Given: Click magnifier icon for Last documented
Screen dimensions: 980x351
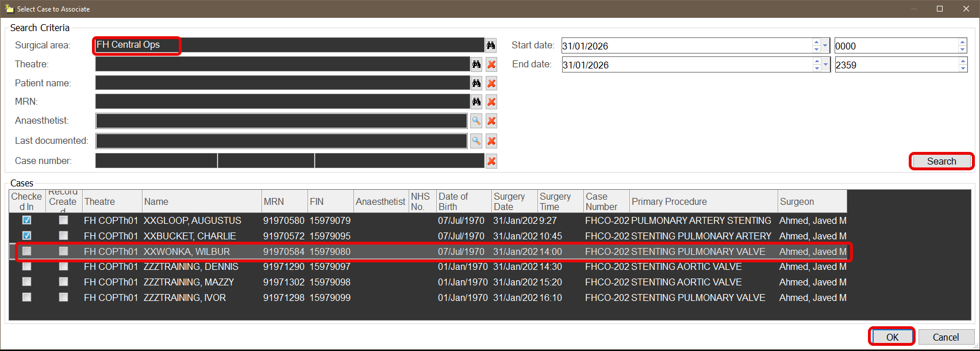Looking at the screenshot, I should pyautogui.click(x=476, y=141).
